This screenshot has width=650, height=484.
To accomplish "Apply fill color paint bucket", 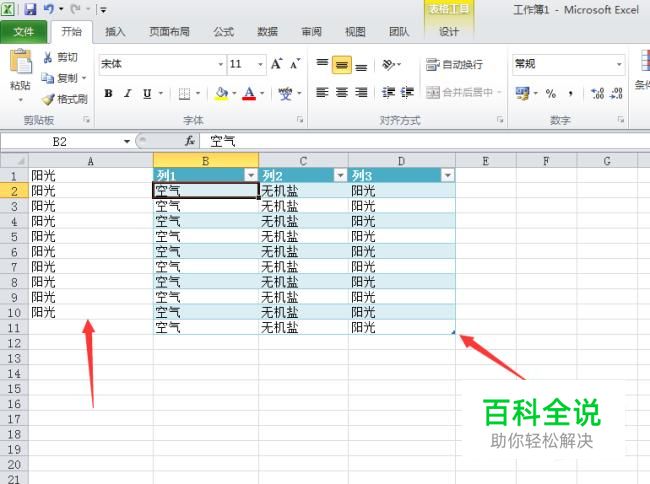I will pyautogui.click(x=222, y=94).
